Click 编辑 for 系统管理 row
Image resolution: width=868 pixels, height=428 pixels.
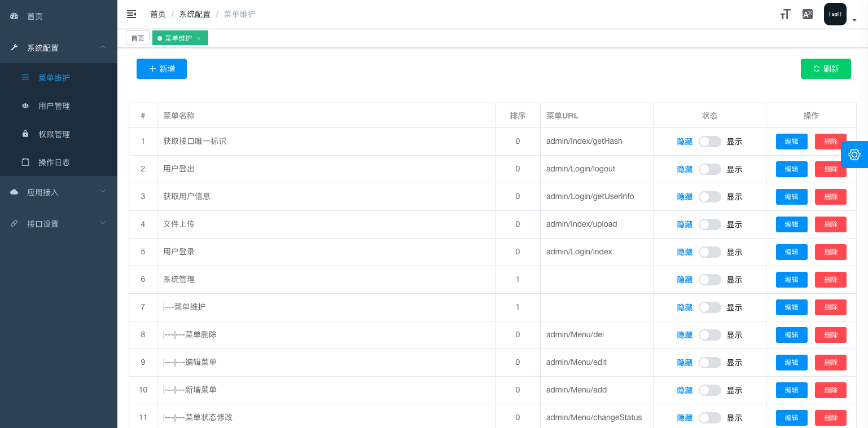point(792,280)
